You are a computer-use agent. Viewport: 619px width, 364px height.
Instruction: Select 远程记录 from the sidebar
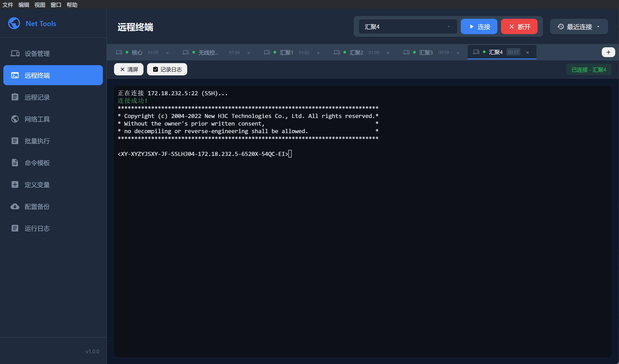(37, 97)
